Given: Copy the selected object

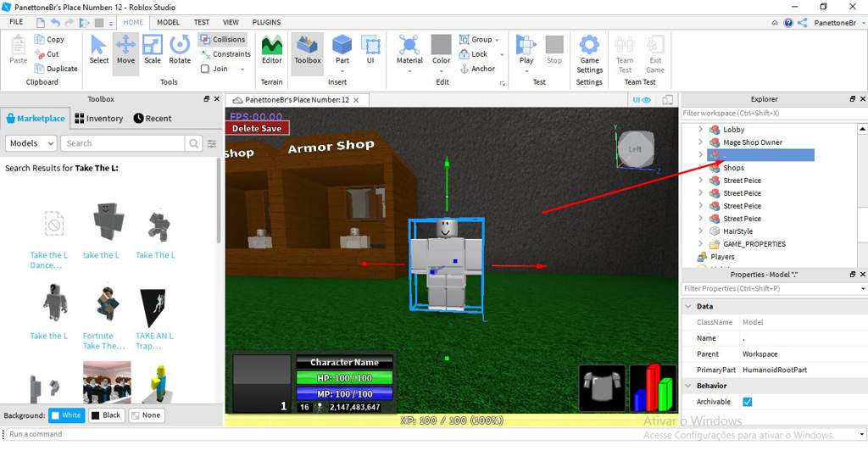Looking at the screenshot, I should (49, 39).
